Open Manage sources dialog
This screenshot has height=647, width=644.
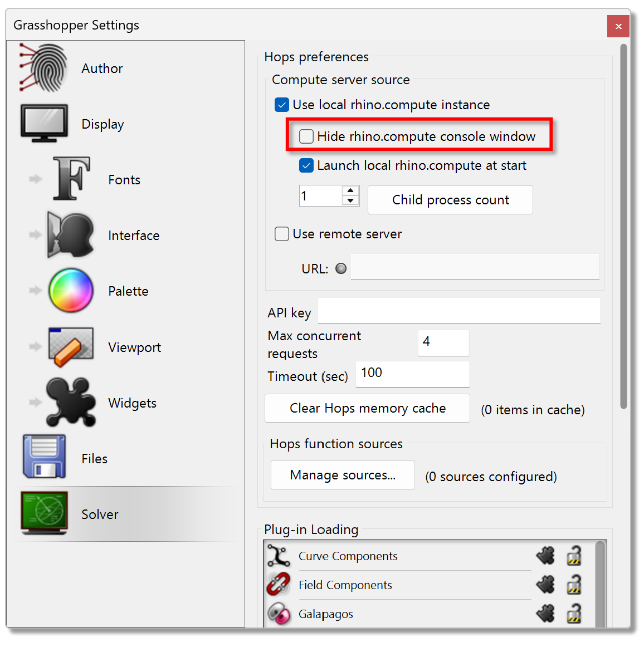[343, 475]
